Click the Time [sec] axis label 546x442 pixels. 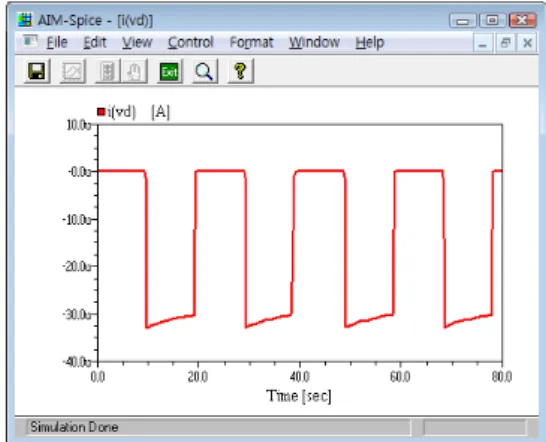299,396
